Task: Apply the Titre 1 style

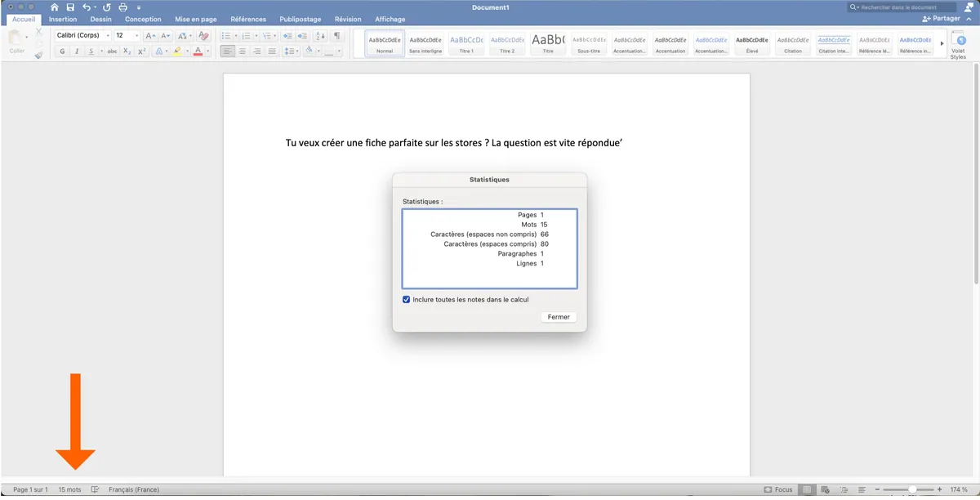Action: click(x=466, y=43)
